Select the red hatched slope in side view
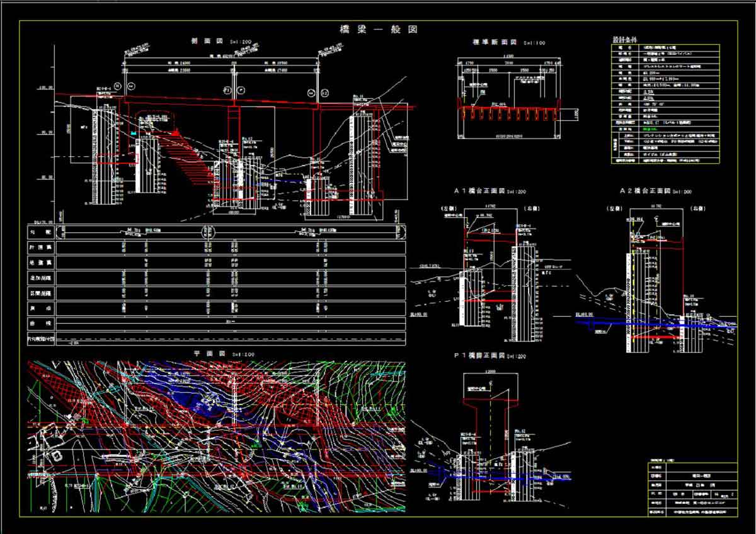This screenshot has height=534, width=756. tap(189, 153)
